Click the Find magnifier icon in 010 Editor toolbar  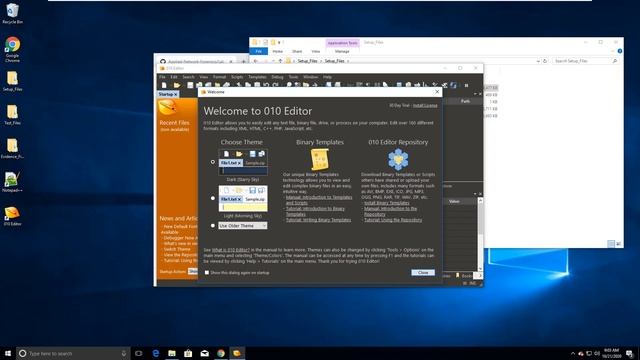(x=289, y=85)
